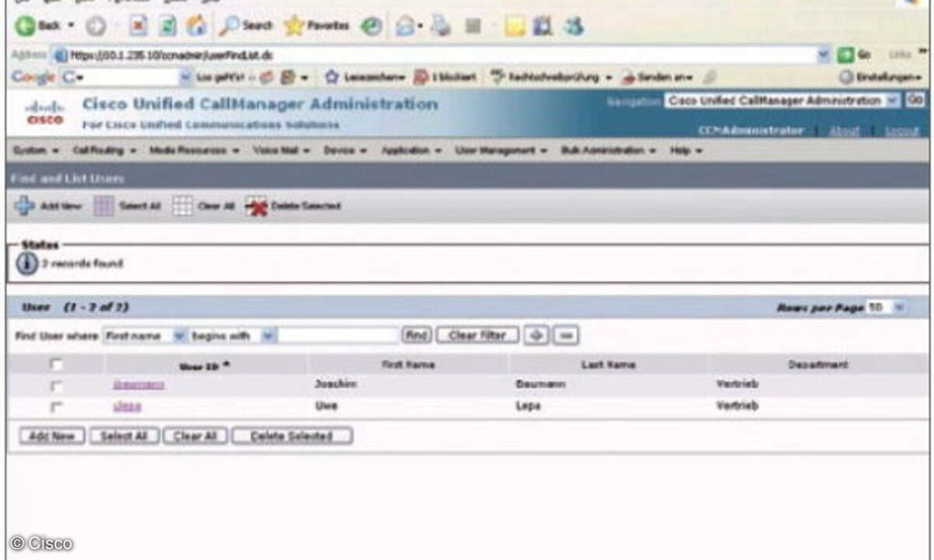Open the Lepa user ID link
Image resolution: width=934 pixels, height=560 pixels.
(127, 406)
